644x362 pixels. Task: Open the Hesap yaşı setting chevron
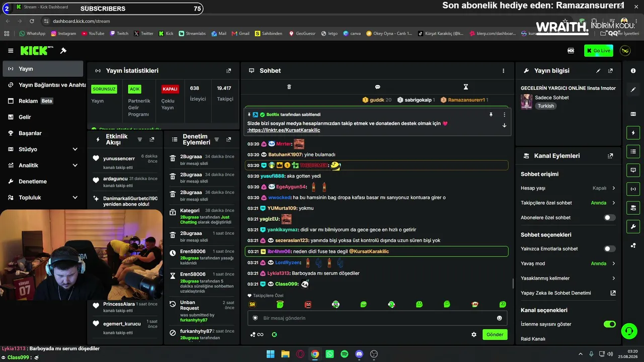[x=613, y=188]
